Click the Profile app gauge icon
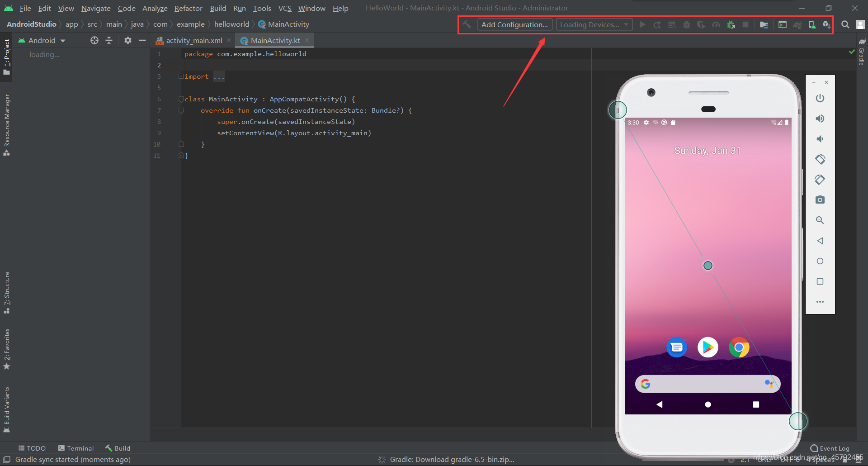Viewport: 868px width, 466px height. [x=716, y=24]
